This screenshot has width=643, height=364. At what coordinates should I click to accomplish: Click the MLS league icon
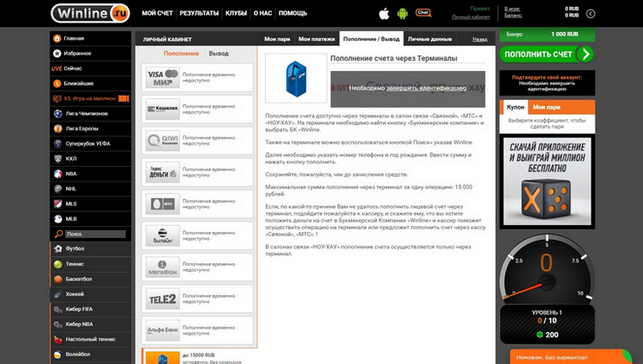(58, 204)
